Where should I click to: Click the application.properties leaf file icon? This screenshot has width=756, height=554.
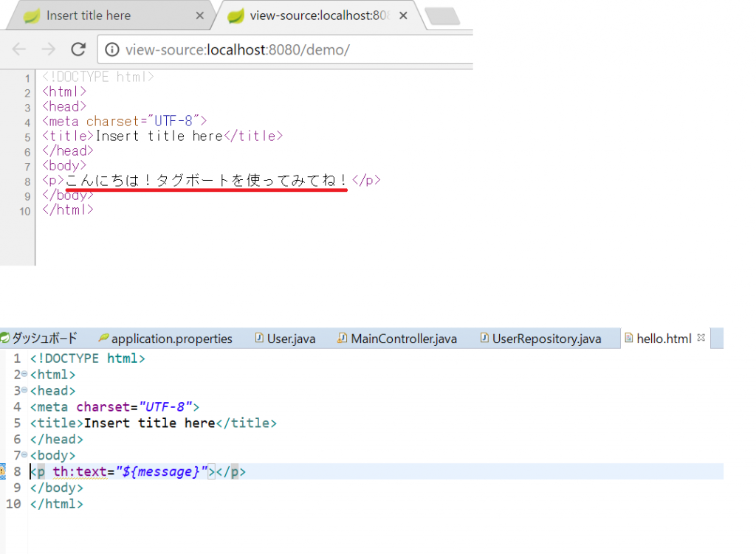click(x=103, y=339)
